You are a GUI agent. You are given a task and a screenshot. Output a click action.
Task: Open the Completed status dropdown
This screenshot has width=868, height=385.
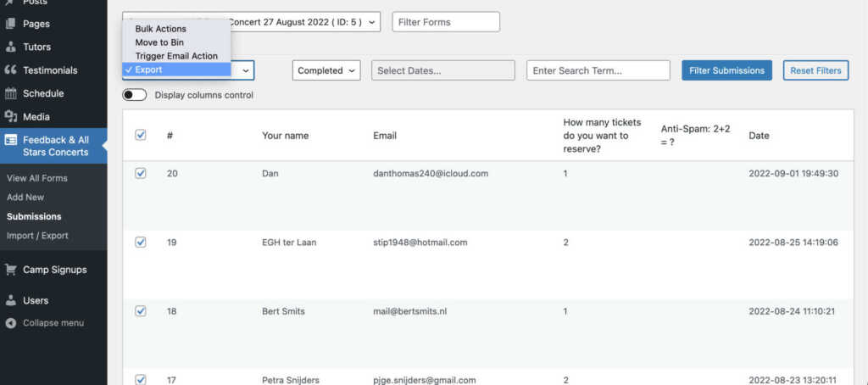click(x=326, y=70)
